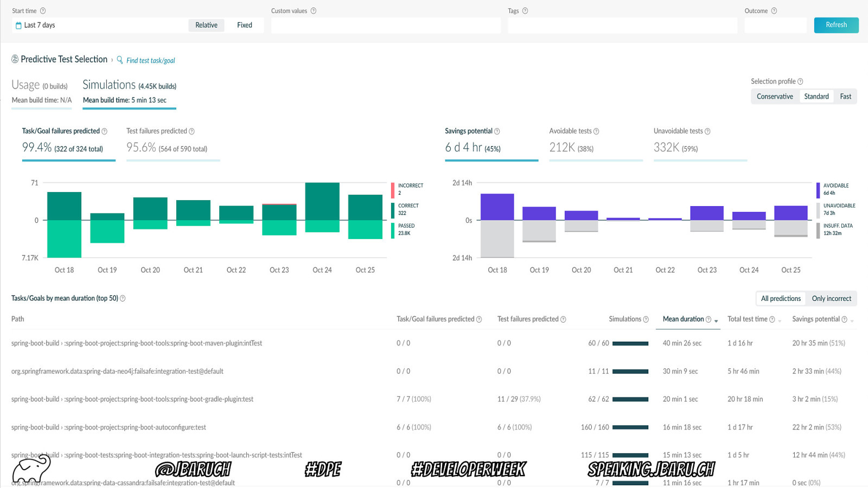Image resolution: width=868 pixels, height=488 pixels.
Task: Open Outcome help icon
Action: click(774, 11)
